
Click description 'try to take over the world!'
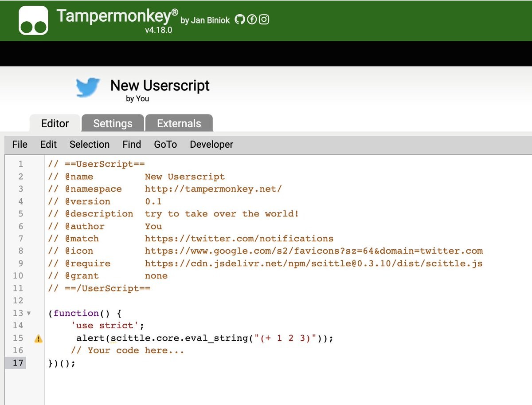coord(222,214)
